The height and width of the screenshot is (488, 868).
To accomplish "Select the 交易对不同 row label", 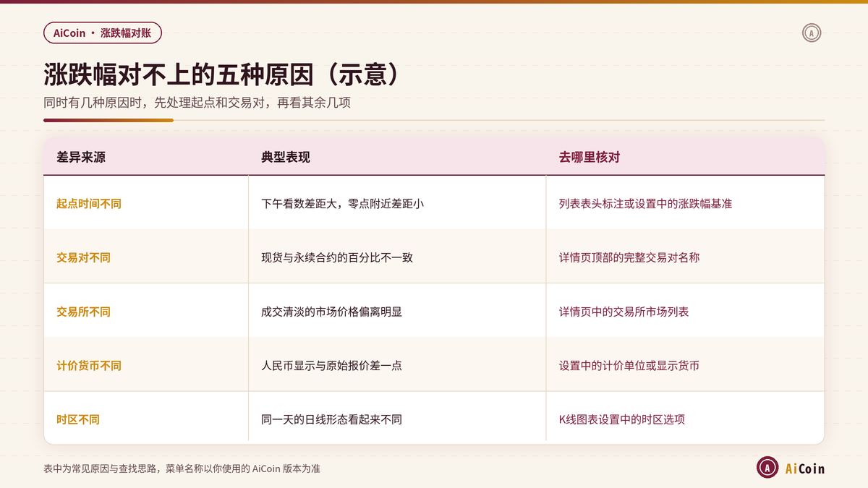I will coord(83,257).
